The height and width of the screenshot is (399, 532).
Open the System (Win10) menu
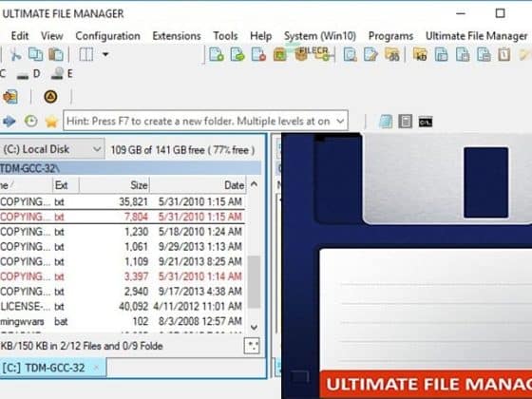coord(320,36)
